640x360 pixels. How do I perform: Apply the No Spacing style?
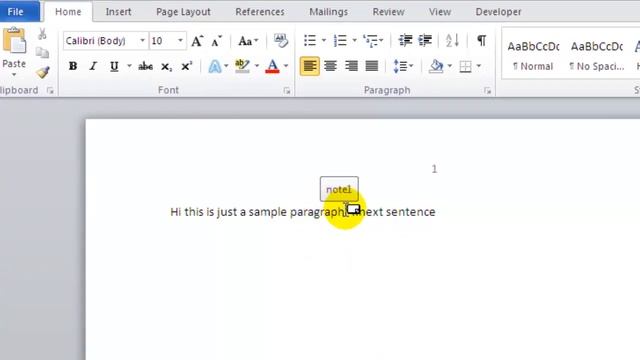pos(597,56)
